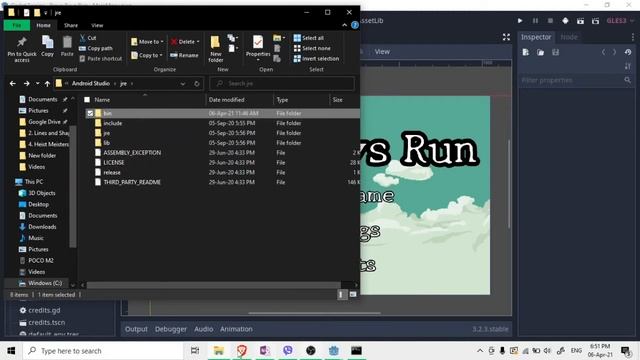Load resource icon in Godot Inspector
Screen dimensions: 640x360
540,52
